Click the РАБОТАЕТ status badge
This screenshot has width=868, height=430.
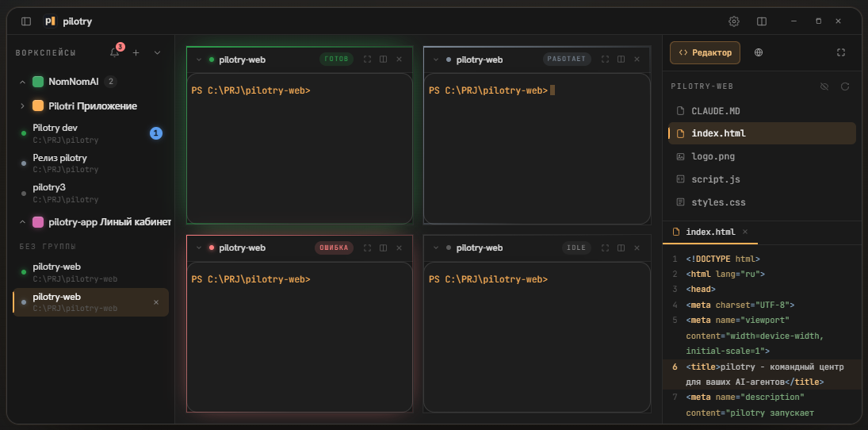[x=568, y=60]
